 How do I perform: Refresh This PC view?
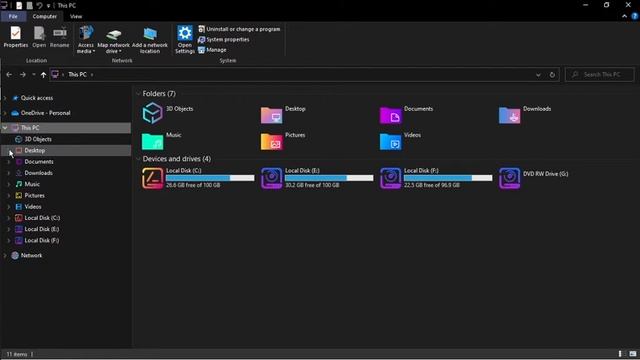(552, 75)
